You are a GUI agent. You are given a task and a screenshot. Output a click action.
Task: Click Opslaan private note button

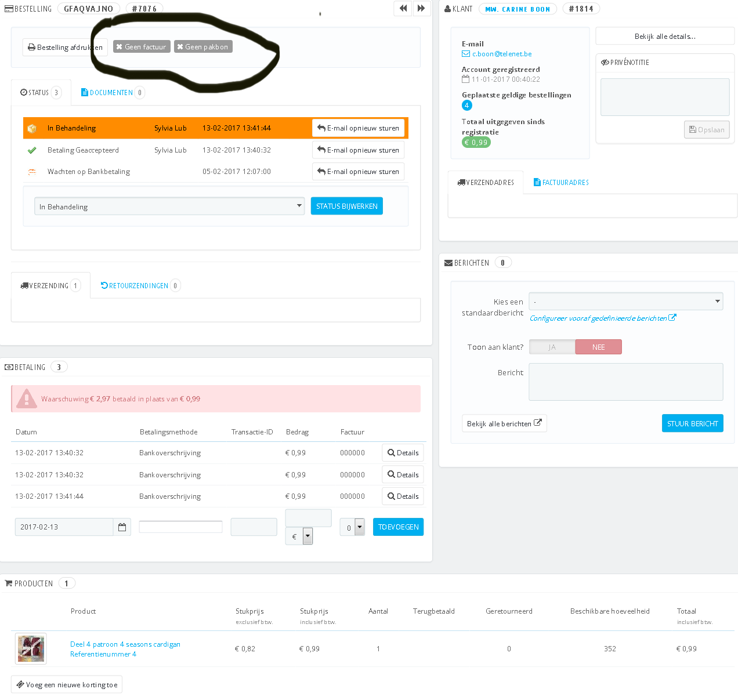[x=707, y=129]
